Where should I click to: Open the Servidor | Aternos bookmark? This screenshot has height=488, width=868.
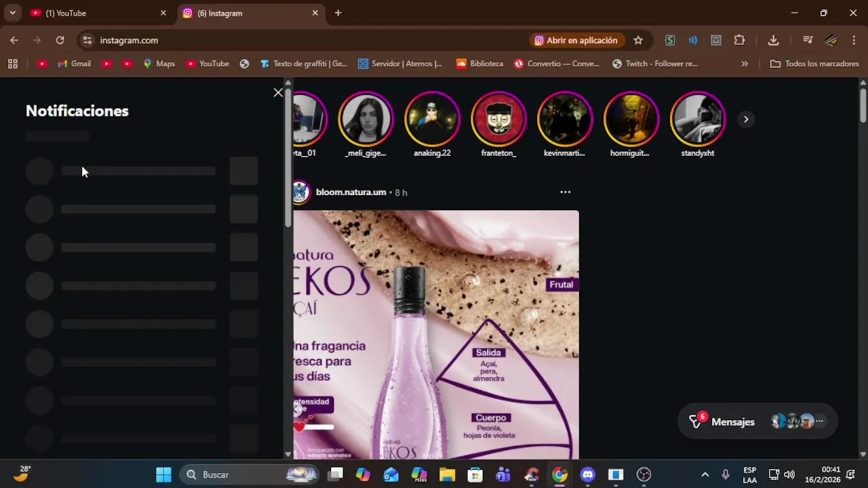click(x=400, y=64)
